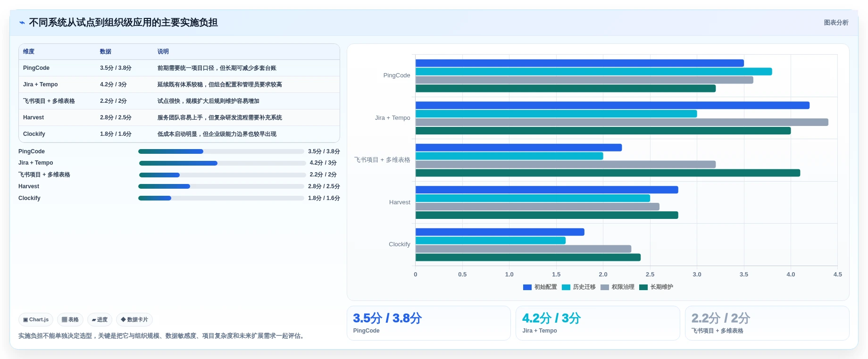Click the 表格 tag
The width and height of the screenshot is (868, 359).
click(x=70, y=319)
